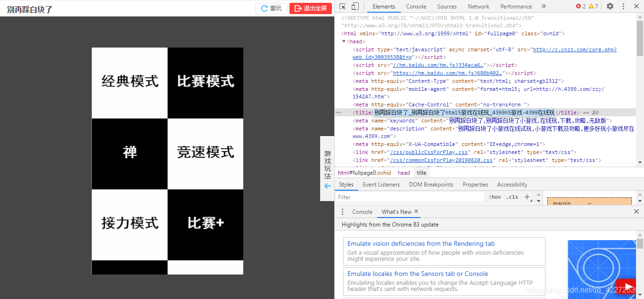
Task: Click the 重玩 replay button
Action: point(271,8)
